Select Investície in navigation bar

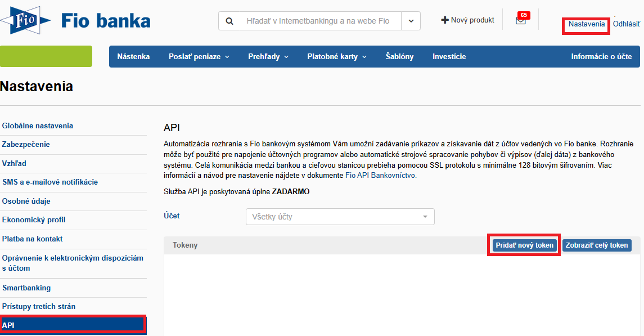449,56
